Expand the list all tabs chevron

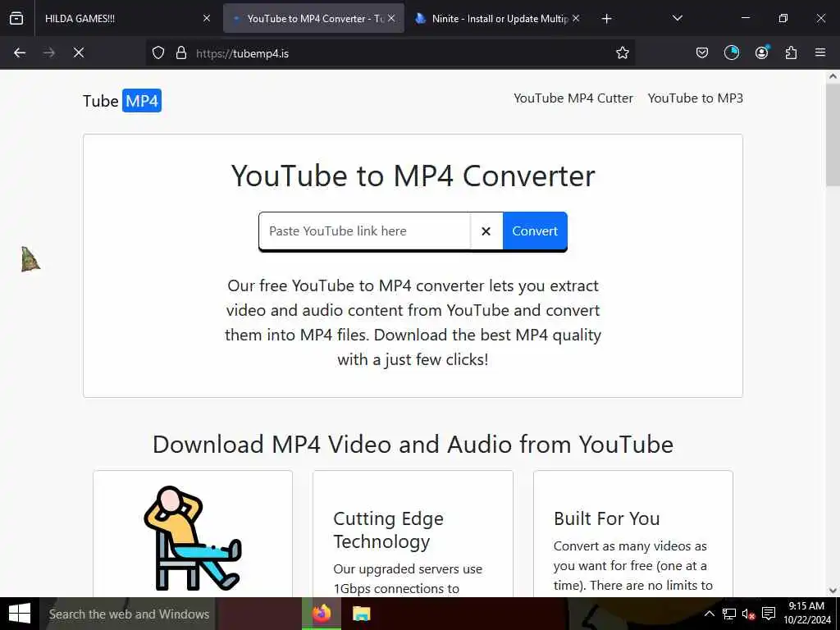tap(677, 18)
